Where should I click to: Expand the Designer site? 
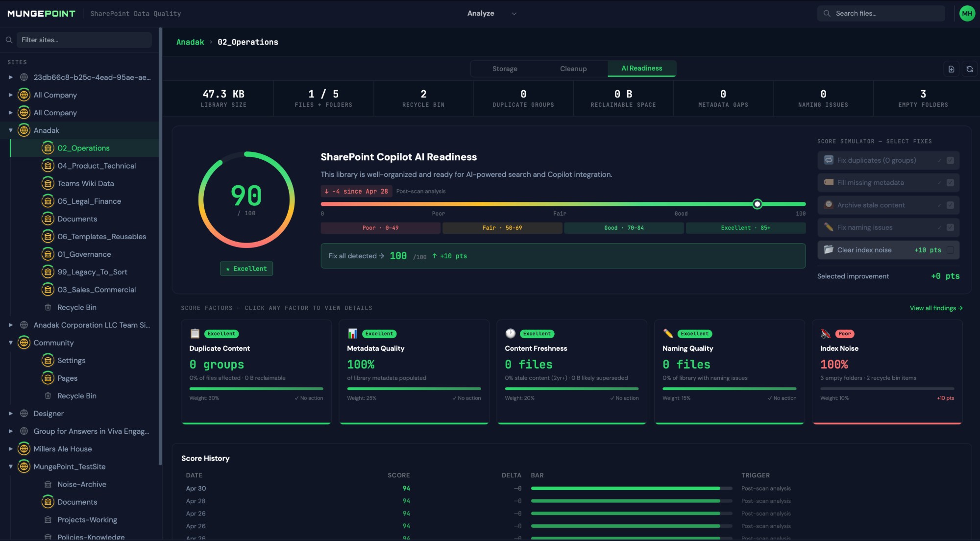coord(10,413)
